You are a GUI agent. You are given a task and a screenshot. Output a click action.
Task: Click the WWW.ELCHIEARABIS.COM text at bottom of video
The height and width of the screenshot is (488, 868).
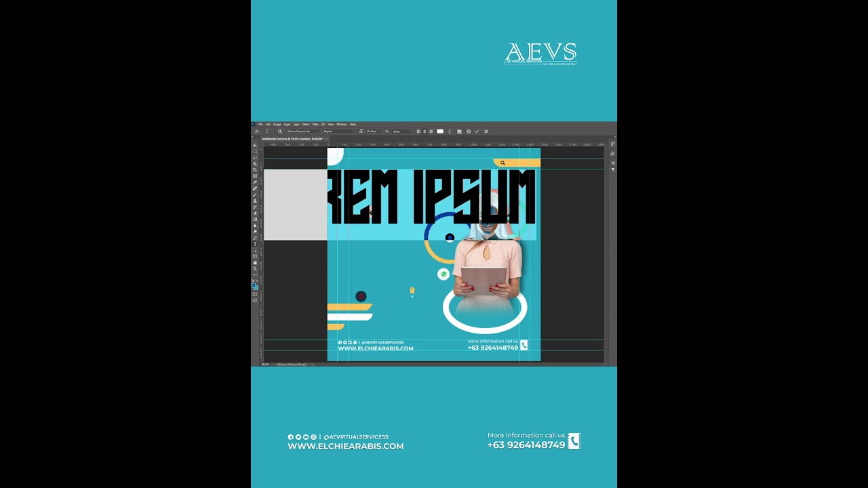[346, 446]
